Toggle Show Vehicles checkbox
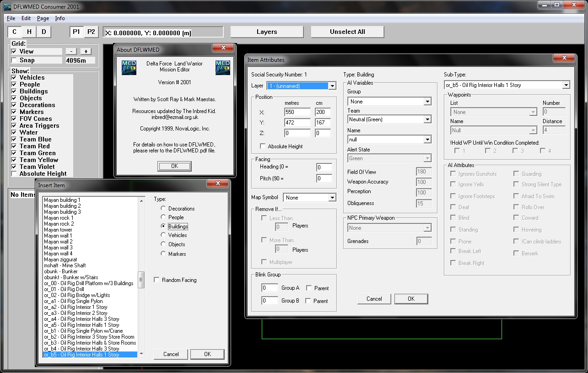588x373 pixels. point(14,78)
